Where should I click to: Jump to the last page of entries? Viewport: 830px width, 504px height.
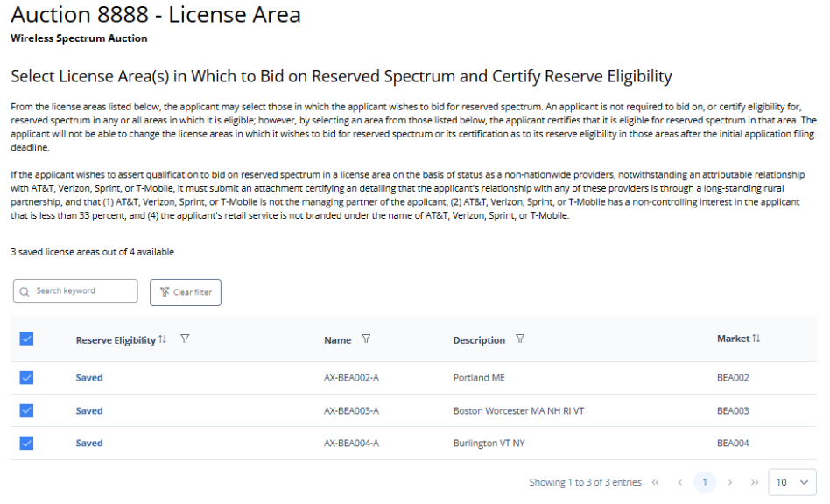point(754,482)
